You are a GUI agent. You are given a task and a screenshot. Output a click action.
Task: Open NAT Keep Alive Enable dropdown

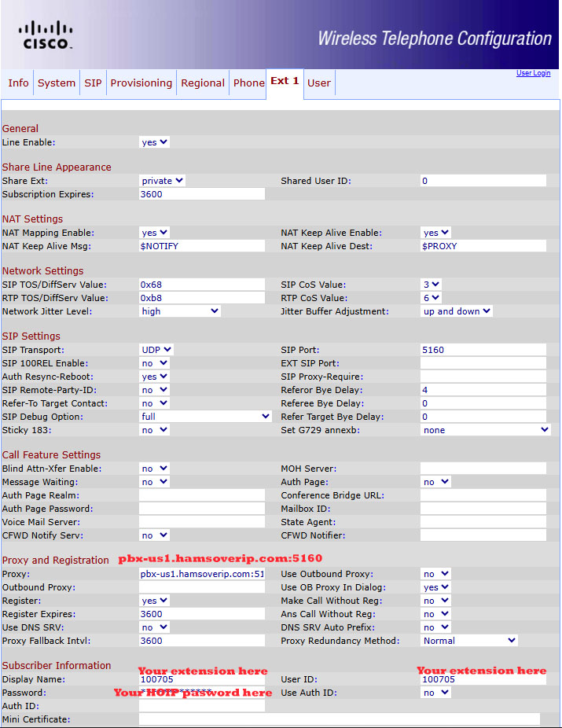click(435, 233)
